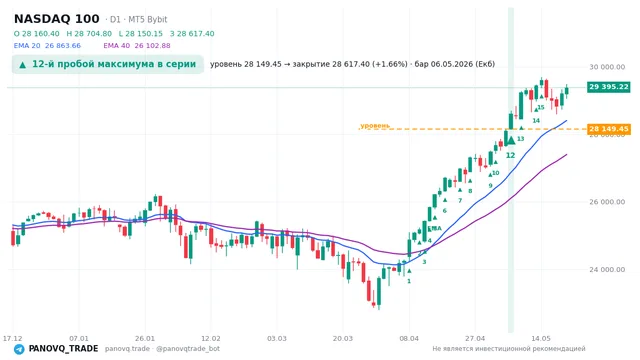Click the open value O 28 160.40
Viewport: 640px width, 360px height.
[x=36, y=33]
